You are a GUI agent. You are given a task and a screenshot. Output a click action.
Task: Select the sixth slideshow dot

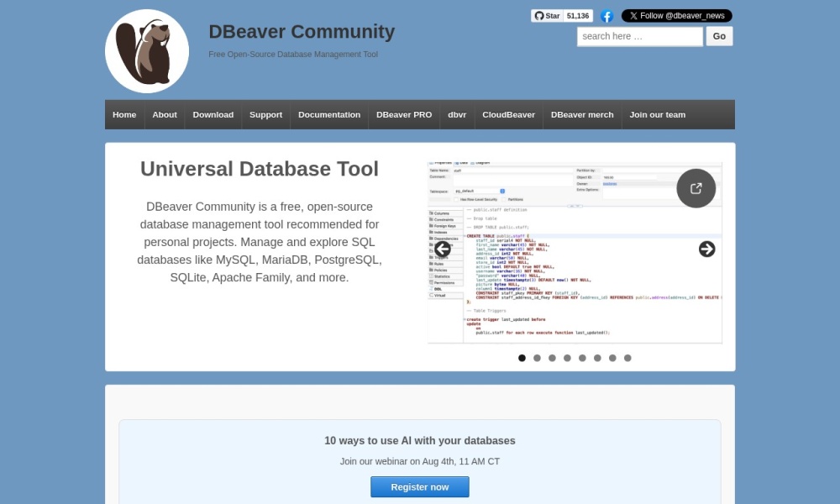597,358
